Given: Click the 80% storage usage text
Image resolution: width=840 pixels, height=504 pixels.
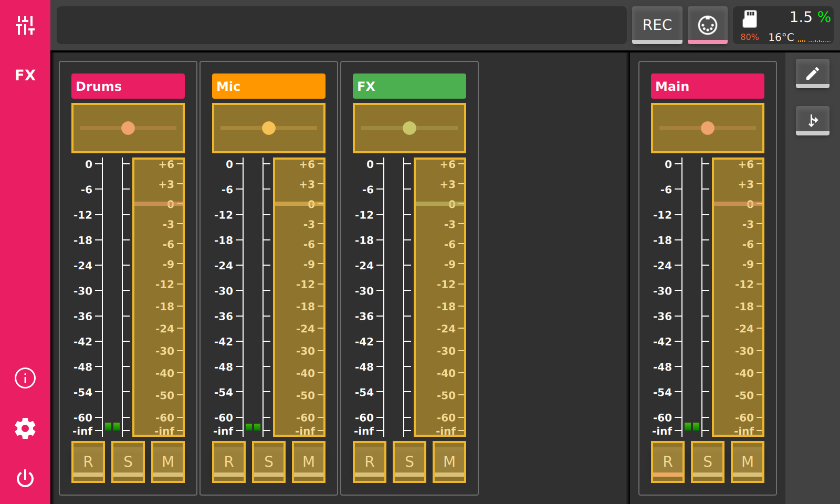Looking at the screenshot, I should [x=750, y=37].
